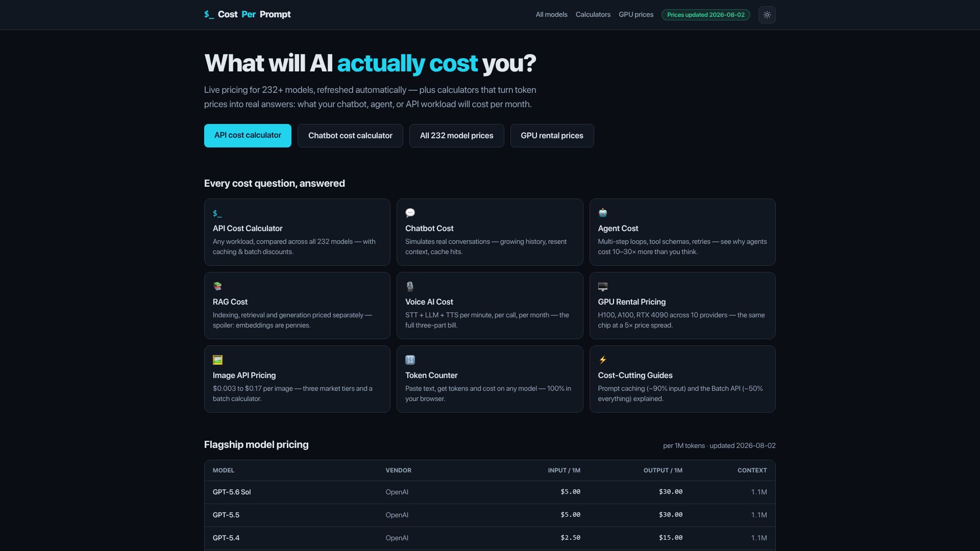The height and width of the screenshot is (551, 980).
Task: Click the $2.50 input price for GPT-5.4
Action: (570, 538)
